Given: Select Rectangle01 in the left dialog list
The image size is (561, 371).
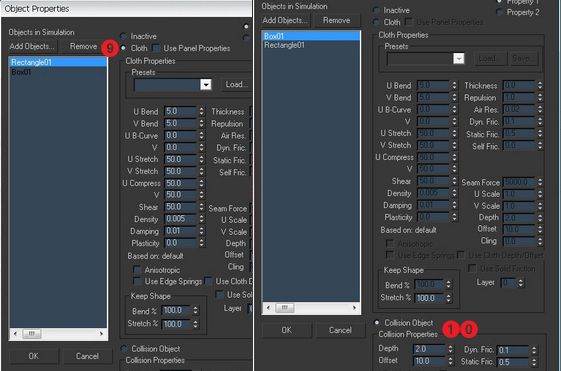Looking at the screenshot, I should [58, 62].
